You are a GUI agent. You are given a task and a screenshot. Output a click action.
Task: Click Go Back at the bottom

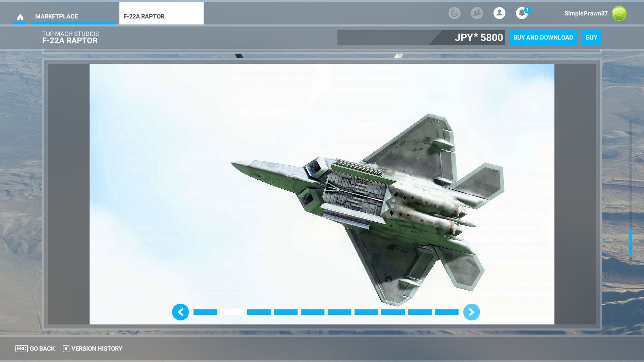coord(35,349)
